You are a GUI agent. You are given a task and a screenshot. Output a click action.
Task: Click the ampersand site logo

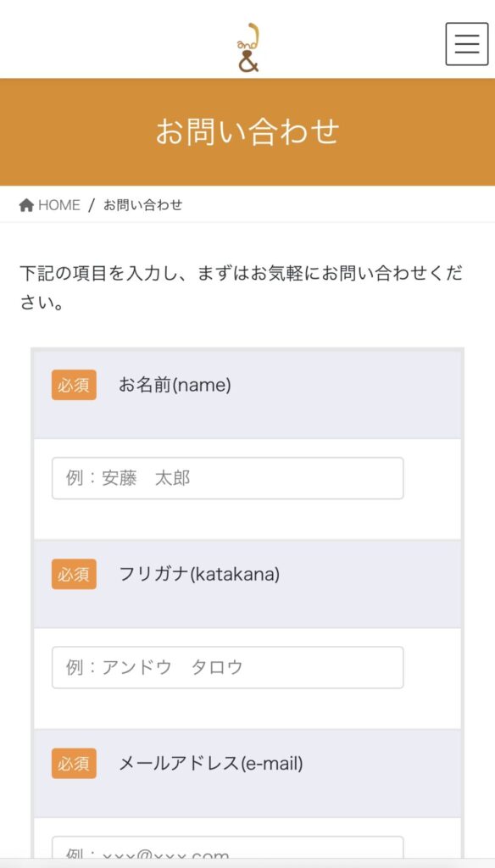coord(248,47)
